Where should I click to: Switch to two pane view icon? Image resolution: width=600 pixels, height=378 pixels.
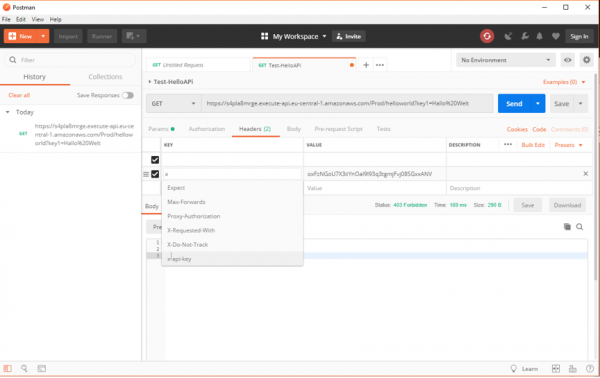(556, 369)
